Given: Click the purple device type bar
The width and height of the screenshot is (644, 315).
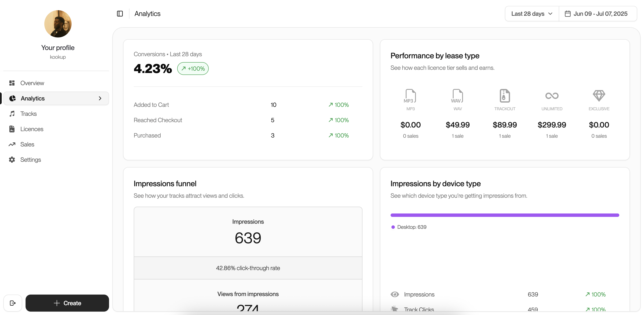Looking at the screenshot, I should (x=505, y=215).
